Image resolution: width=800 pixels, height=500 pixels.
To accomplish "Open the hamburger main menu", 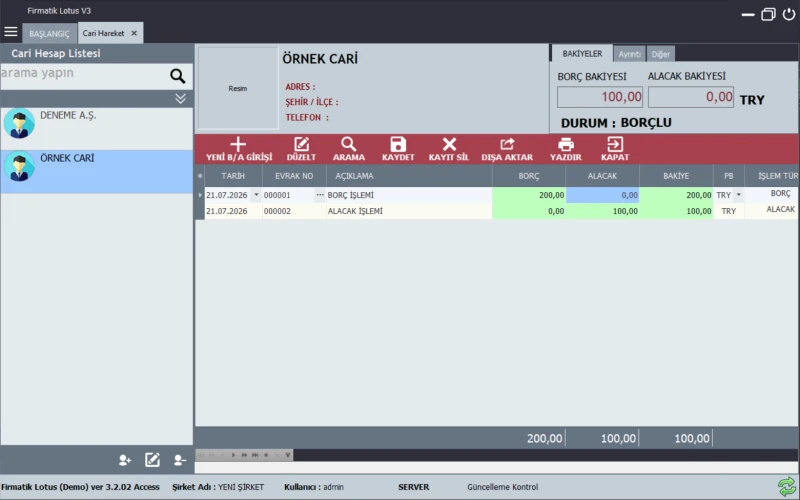I will 11,32.
